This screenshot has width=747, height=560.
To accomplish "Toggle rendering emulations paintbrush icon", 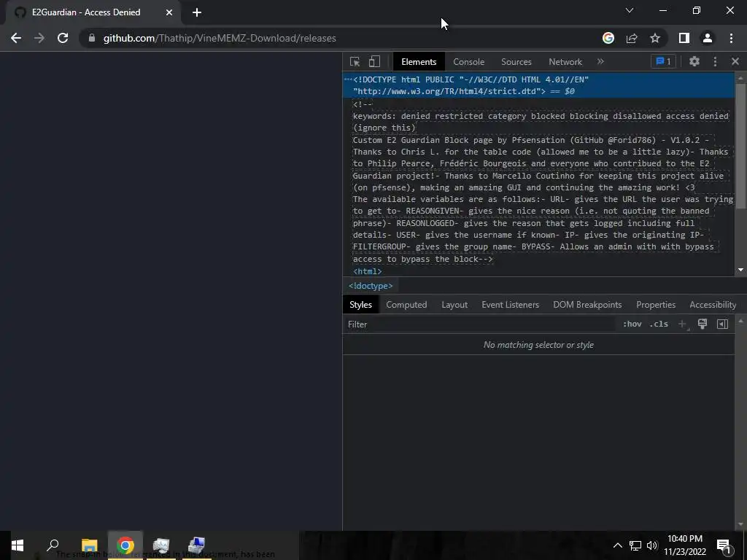I will point(703,324).
